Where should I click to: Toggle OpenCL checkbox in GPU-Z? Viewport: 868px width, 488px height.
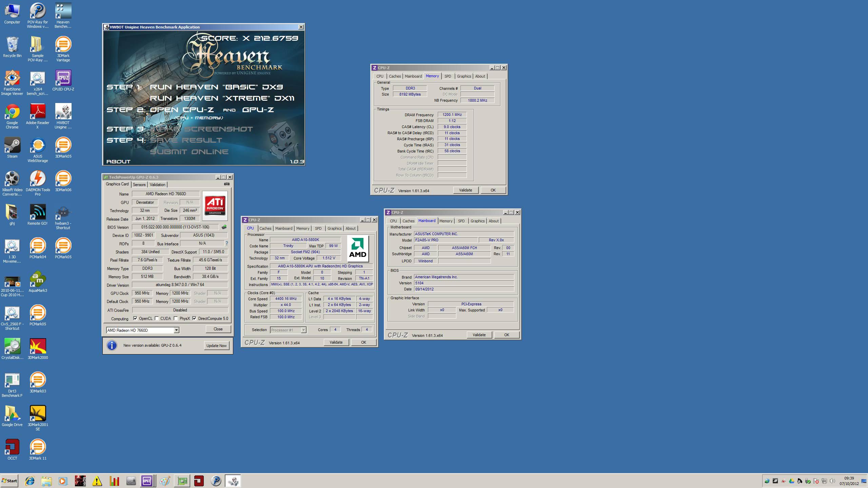tap(136, 319)
